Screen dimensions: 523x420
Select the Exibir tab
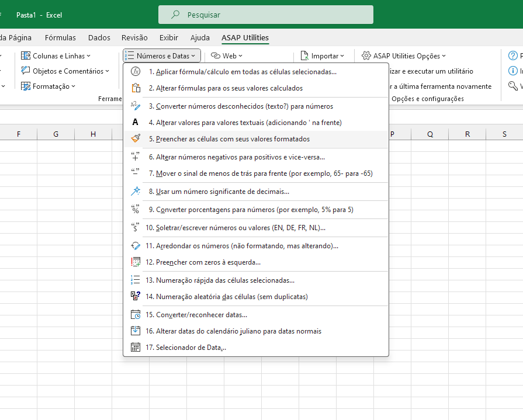[169, 37]
